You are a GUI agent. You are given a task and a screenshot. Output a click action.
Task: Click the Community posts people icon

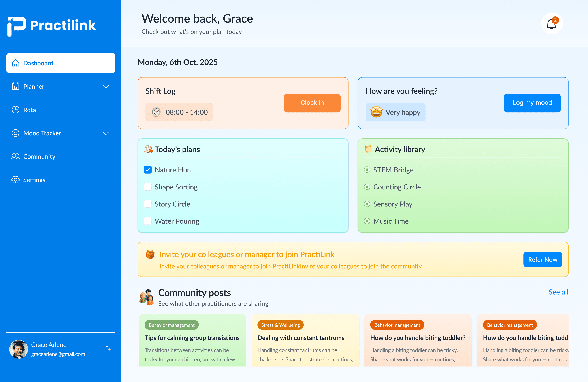[x=147, y=297]
